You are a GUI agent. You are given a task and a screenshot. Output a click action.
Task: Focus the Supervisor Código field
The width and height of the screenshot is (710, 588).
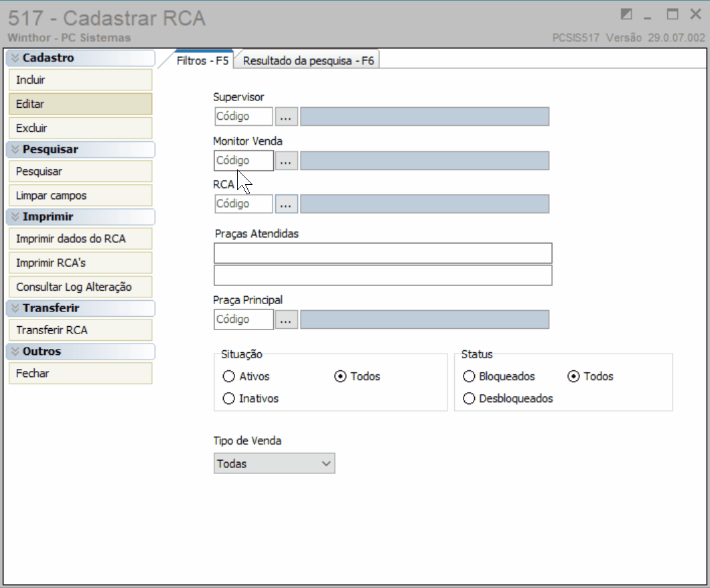(244, 117)
